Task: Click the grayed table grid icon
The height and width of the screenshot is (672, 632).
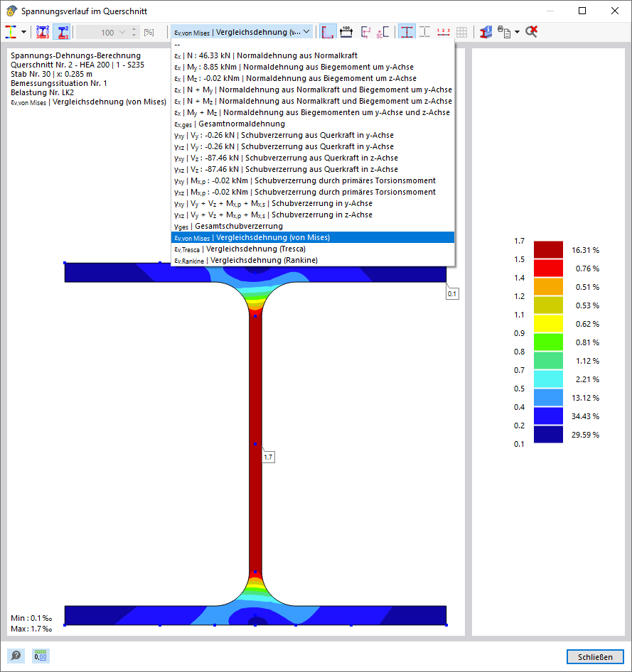Action: (462, 32)
